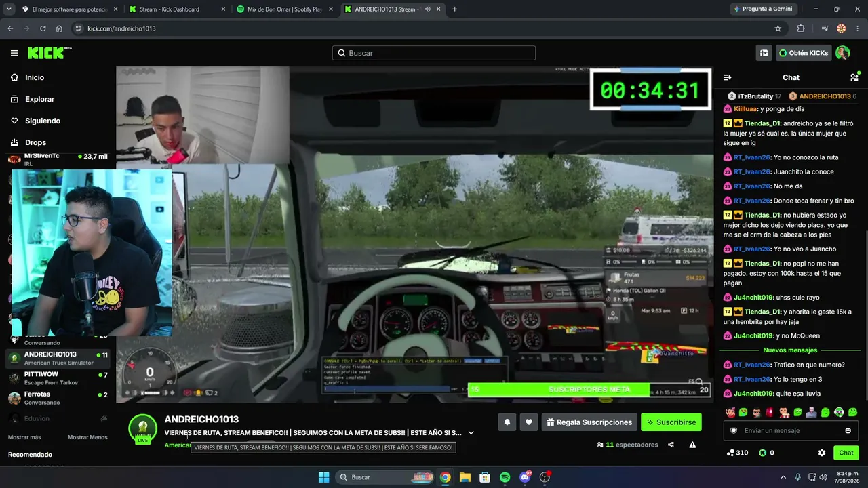Collapse the chat panel
The width and height of the screenshot is (868, 488).
pyautogui.click(x=728, y=77)
